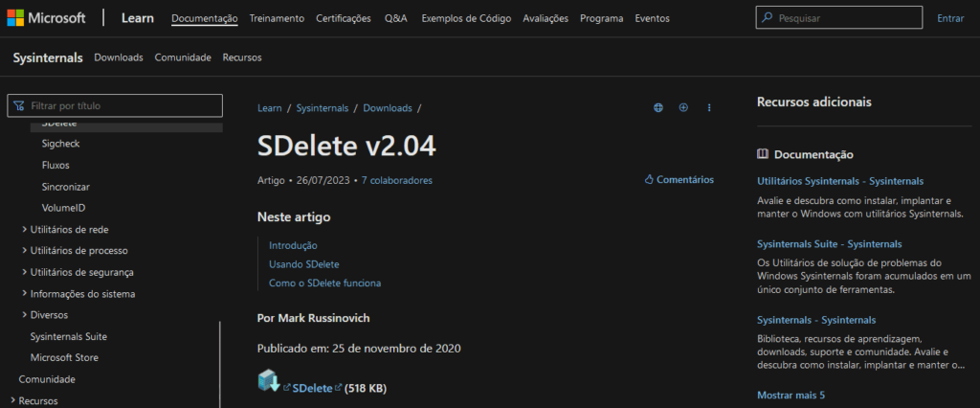Expand Informações do sistema
Viewport: 980px width, 408px height.
coord(24,293)
